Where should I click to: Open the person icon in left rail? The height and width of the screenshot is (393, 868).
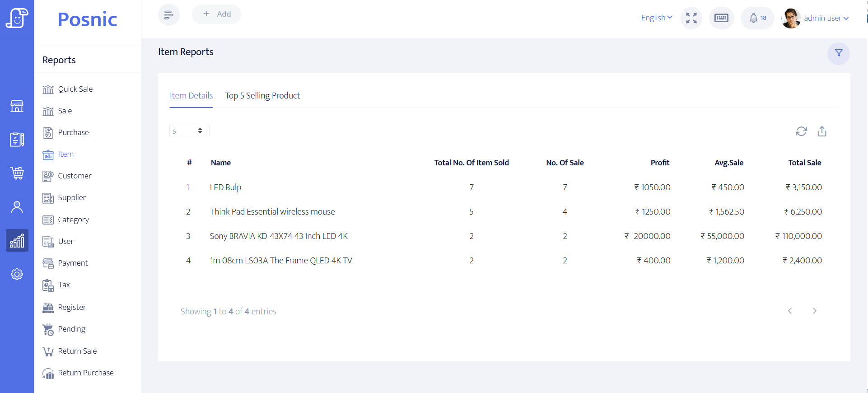[x=17, y=207]
